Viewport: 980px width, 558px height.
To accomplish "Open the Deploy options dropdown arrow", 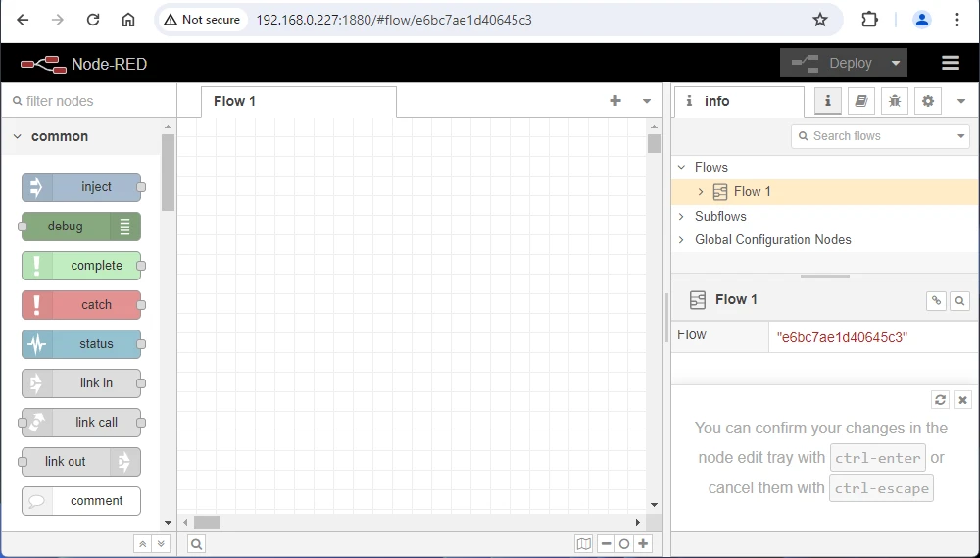I will click(x=896, y=63).
